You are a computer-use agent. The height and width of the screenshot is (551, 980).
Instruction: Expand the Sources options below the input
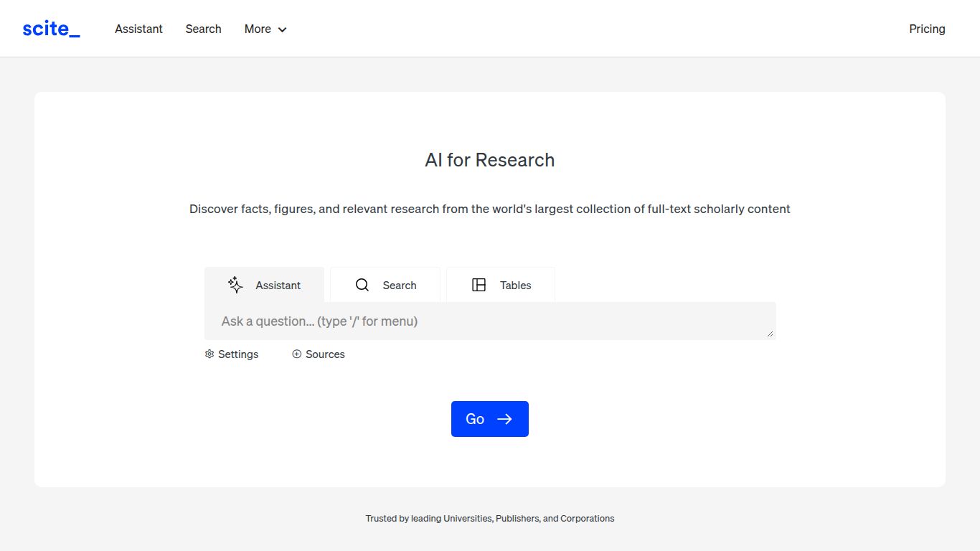coord(325,354)
